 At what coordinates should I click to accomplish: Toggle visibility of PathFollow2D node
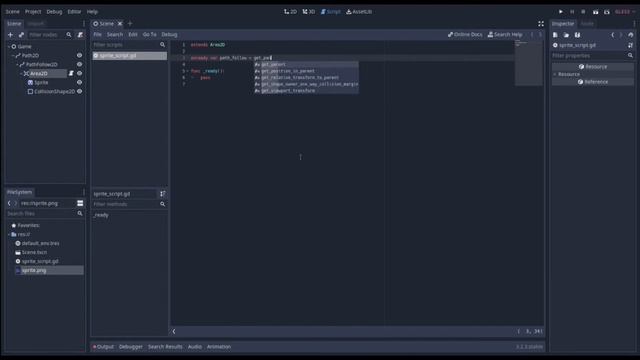pyautogui.click(x=80, y=64)
